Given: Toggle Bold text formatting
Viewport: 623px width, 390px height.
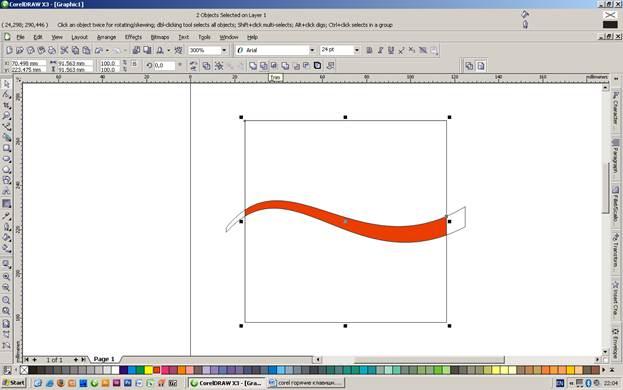Looking at the screenshot, I should click(x=369, y=50).
